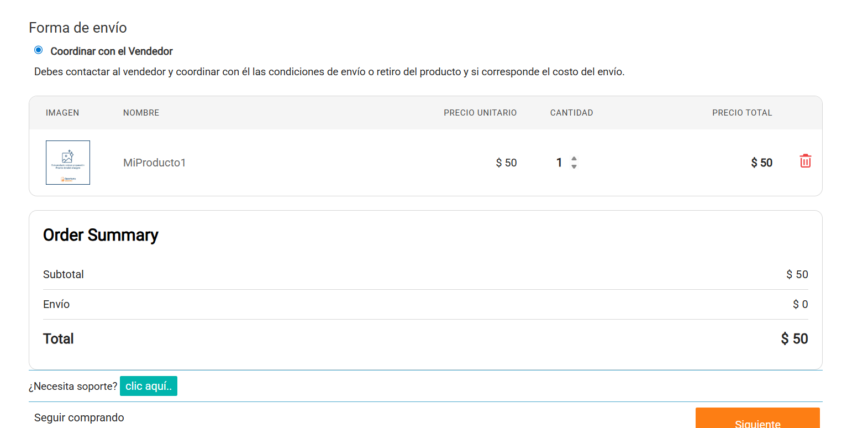Open the MiProducto1 product name link

[x=154, y=163]
